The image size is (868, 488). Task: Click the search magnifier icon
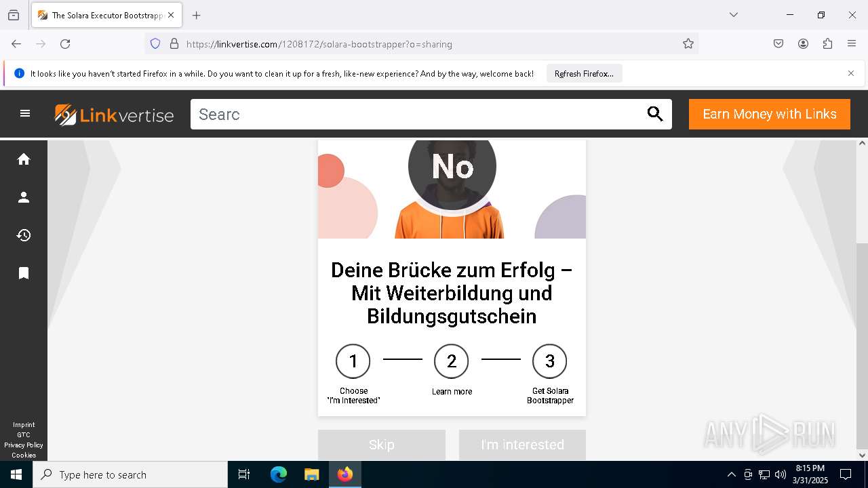click(x=655, y=114)
